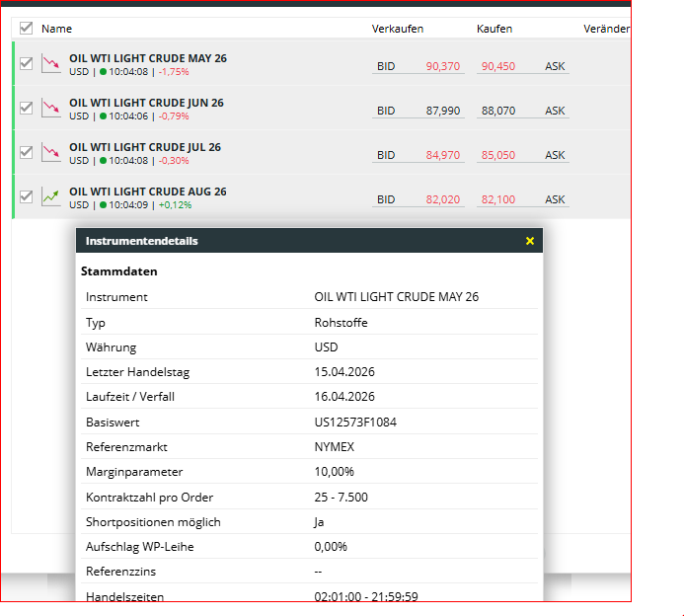Click the downtrend chart icon for JUL 26
The image size is (684, 616).
click(50, 153)
